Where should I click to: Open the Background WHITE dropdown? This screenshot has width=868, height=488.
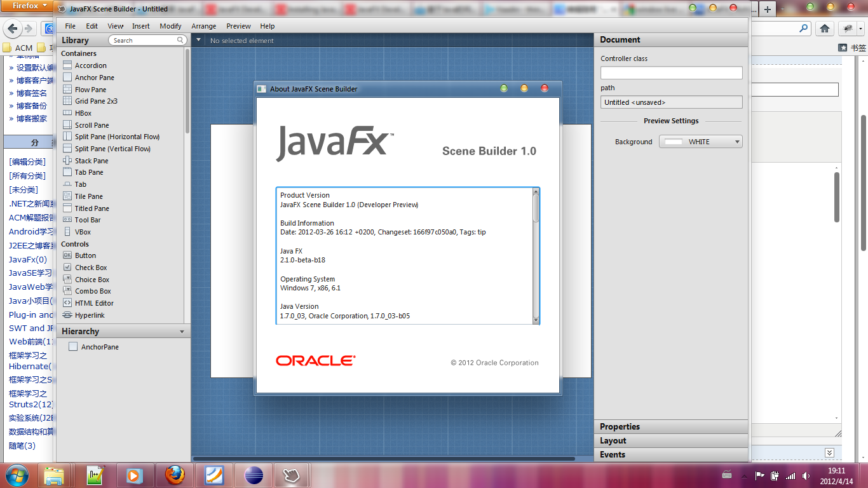pyautogui.click(x=701, y=142)
